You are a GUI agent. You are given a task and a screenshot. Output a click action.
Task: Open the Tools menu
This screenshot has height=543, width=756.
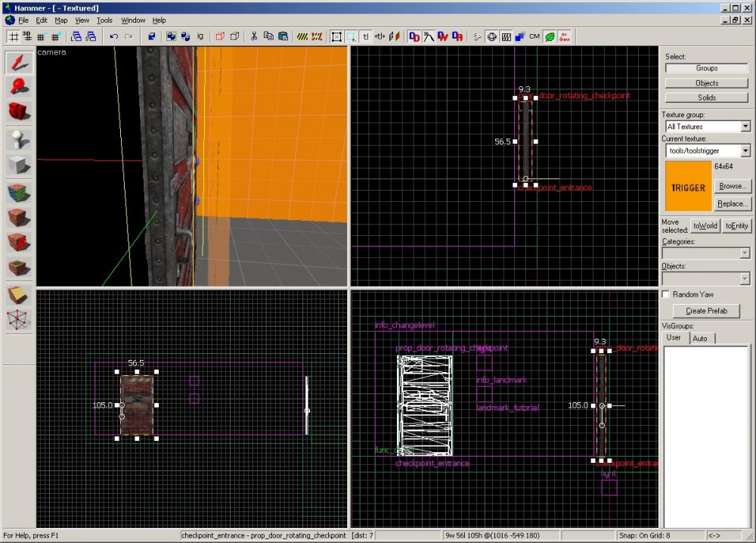pos(104,20)
